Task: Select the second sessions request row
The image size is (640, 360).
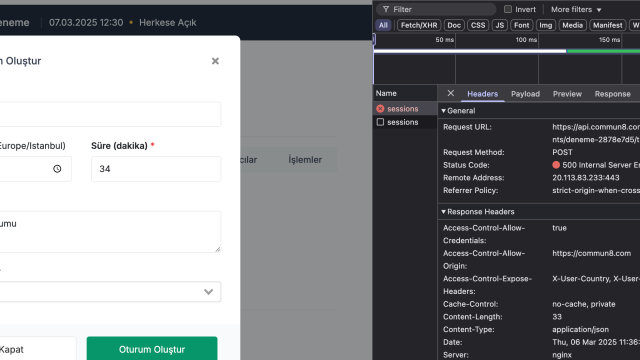Action: coord(405,122)
